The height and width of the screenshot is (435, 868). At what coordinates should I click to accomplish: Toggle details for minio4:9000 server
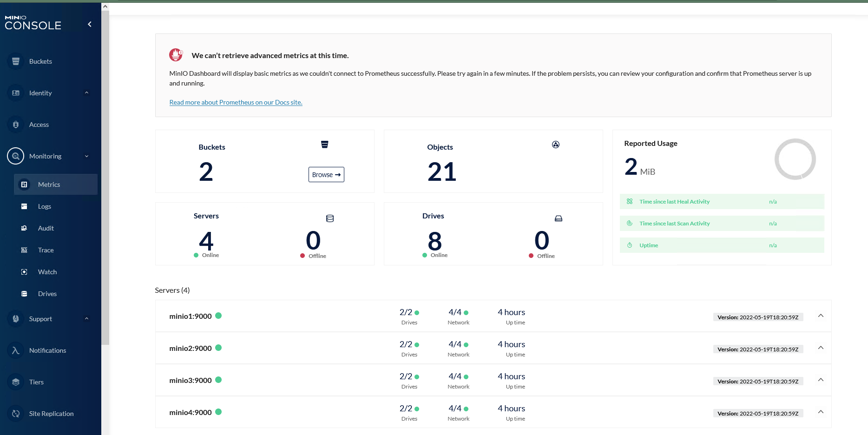pyautogui.click(x=821, y=412)
